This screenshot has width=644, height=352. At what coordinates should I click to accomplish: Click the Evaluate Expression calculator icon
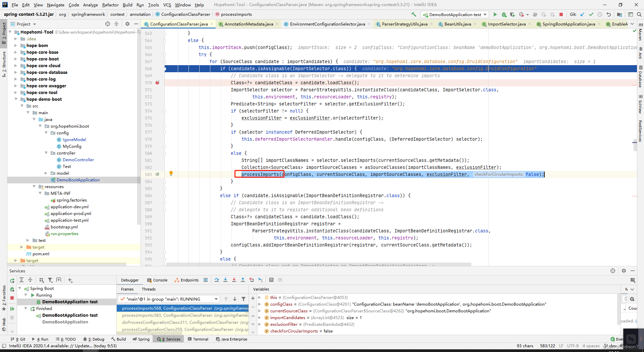click(x=271, y=280)
